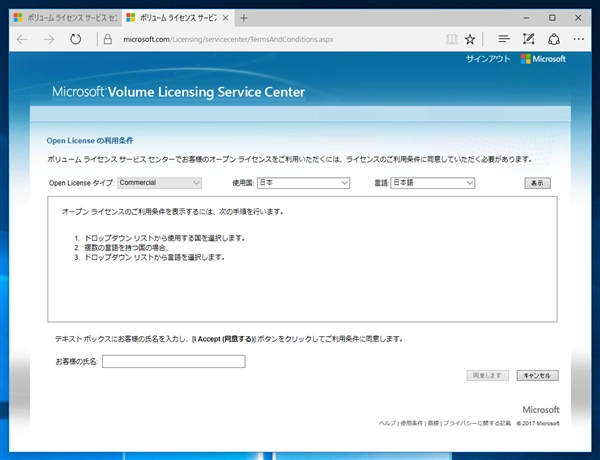Click the browser forward arrow
The width and height of the screenshot is (600, 460).
(x=49, y=39)
